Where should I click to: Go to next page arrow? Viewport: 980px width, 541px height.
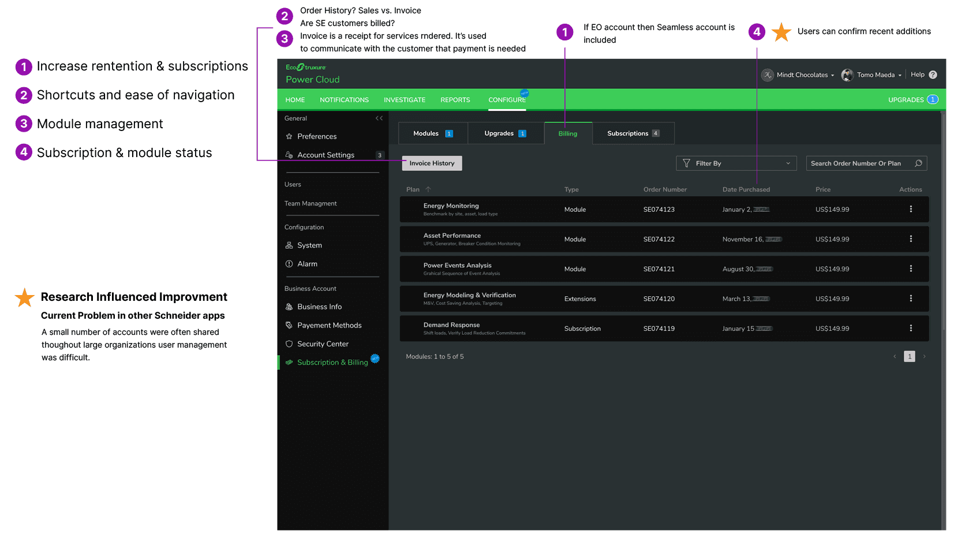tap(924, 357)
